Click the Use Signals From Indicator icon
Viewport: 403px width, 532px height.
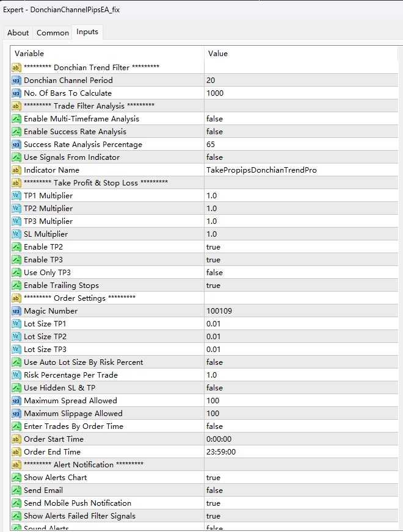tap(16, 157)
